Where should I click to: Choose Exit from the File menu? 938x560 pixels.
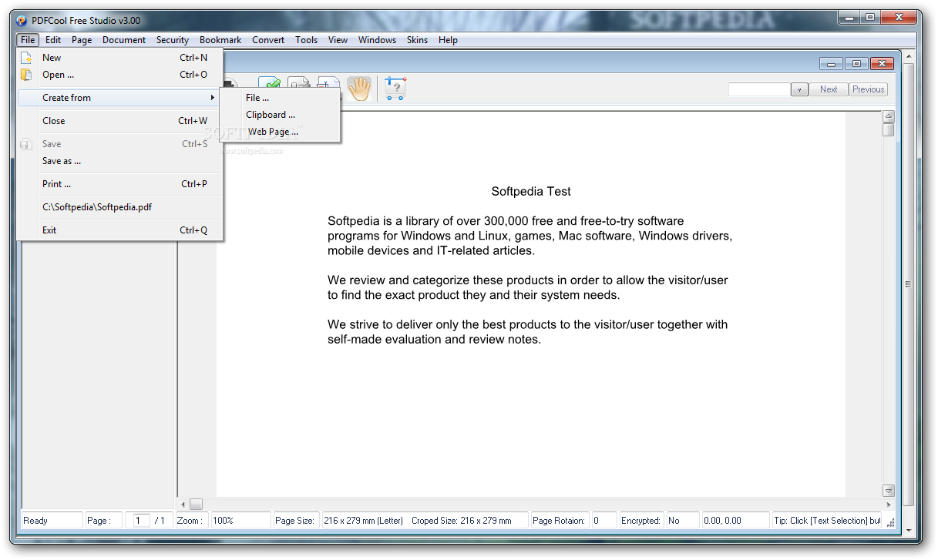click(120, 230)
